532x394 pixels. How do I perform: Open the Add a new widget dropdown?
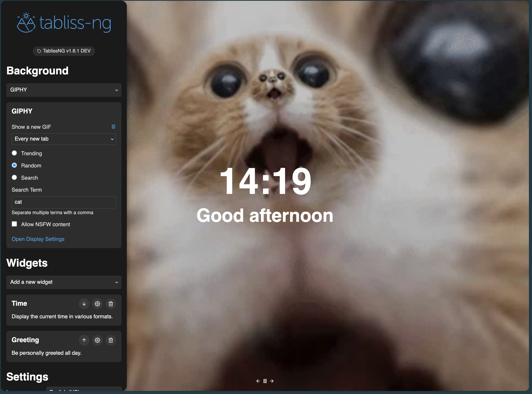click(64, 282)
